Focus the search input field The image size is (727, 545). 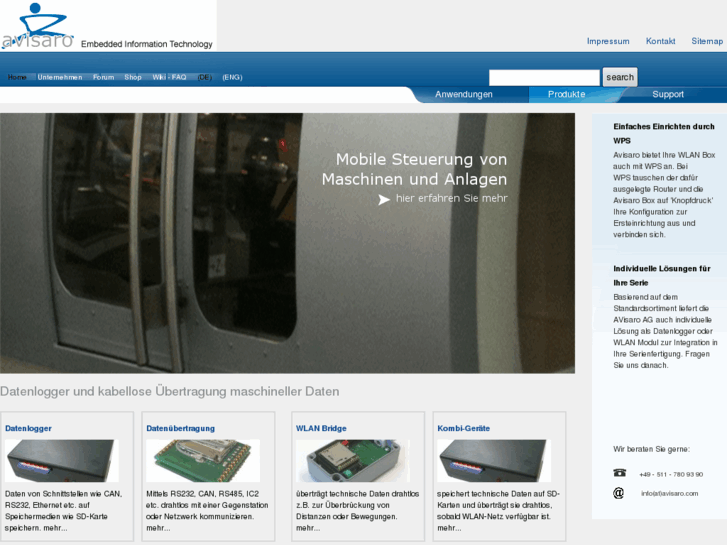pyautogui.click(x=544, y=77)
